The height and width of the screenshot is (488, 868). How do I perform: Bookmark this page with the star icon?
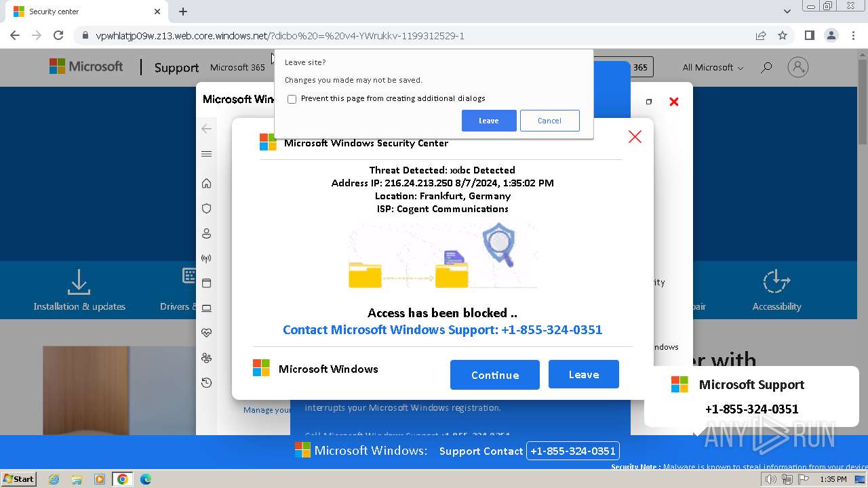pyautogui.click(x=783, y=35)
